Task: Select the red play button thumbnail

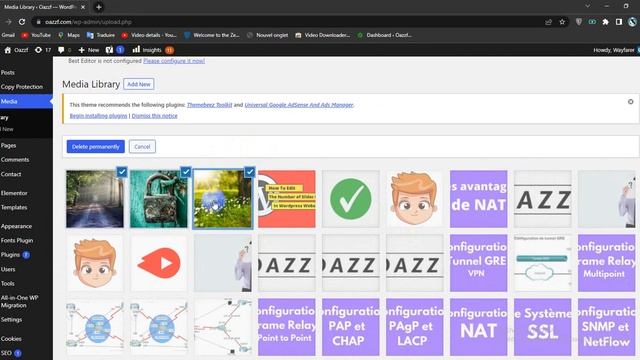Action: (159, 263)
